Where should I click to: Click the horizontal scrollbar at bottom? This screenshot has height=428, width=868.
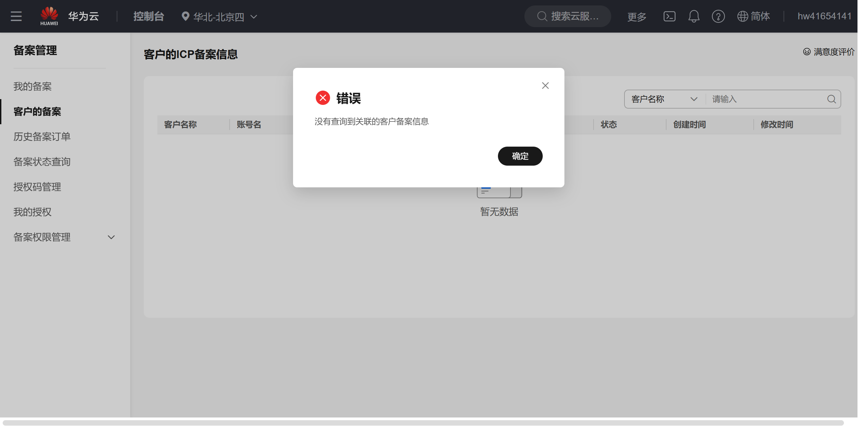click(x=423, y=423)
